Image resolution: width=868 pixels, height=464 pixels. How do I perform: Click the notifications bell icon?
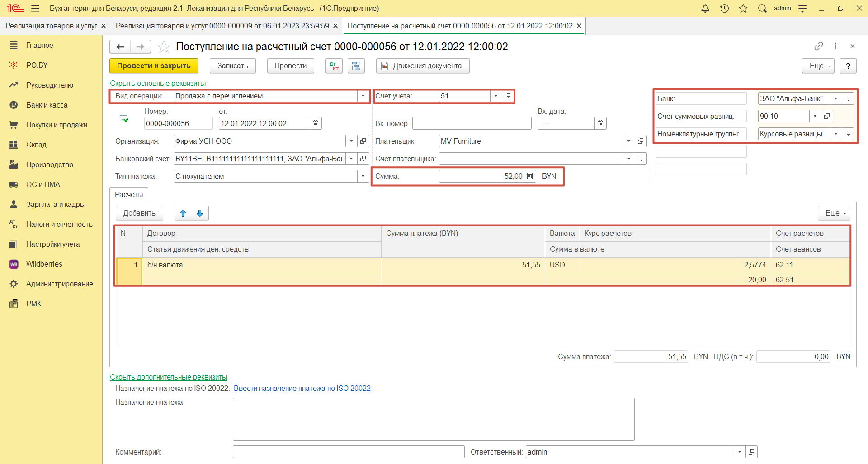(x=705, y=9)
